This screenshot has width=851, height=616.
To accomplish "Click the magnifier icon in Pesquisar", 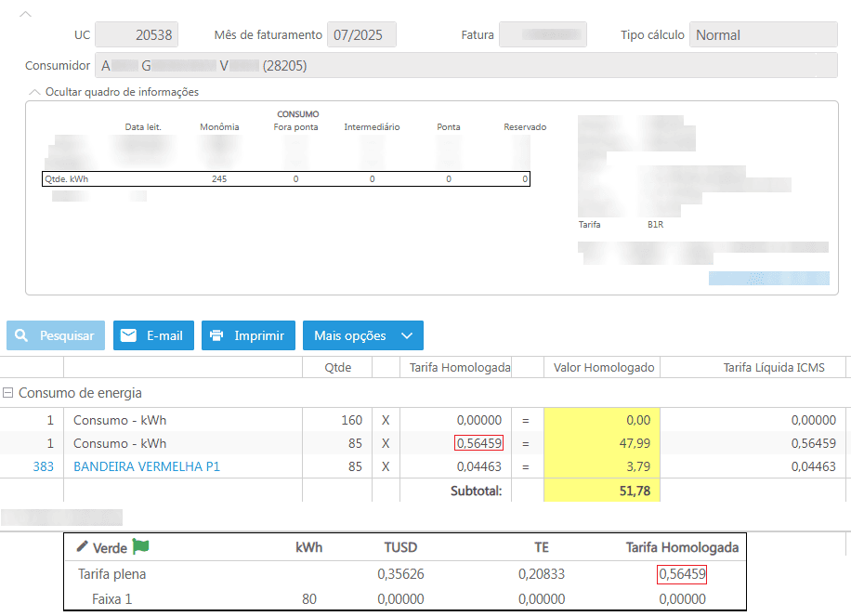I will 21,335.
